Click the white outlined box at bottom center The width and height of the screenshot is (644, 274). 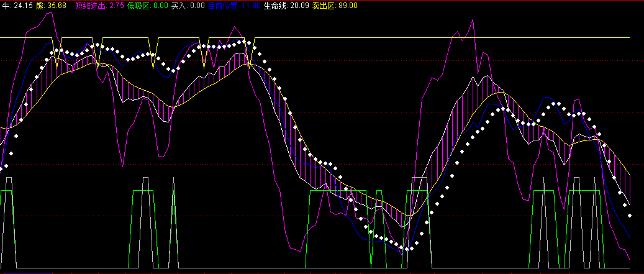click(420, 185)
